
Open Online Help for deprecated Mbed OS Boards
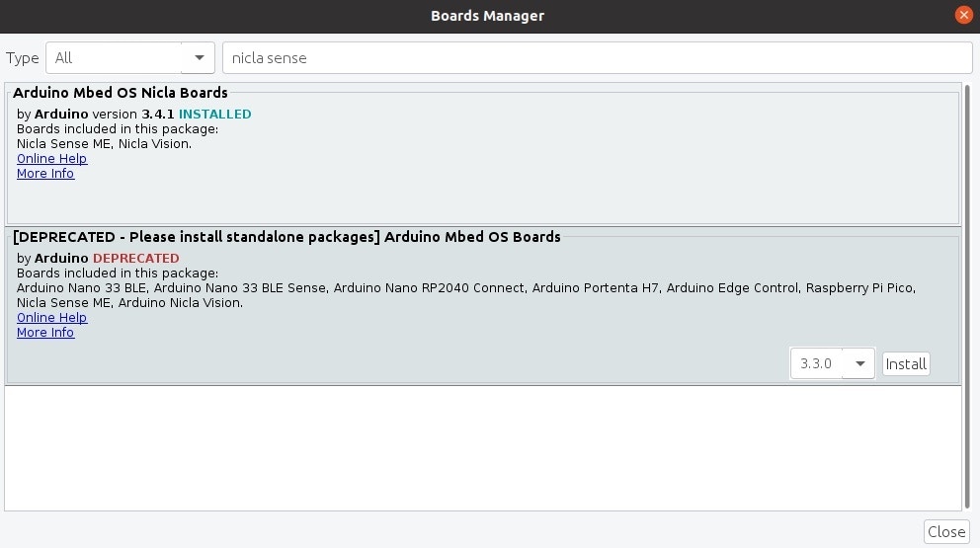(x=52, y=317)
